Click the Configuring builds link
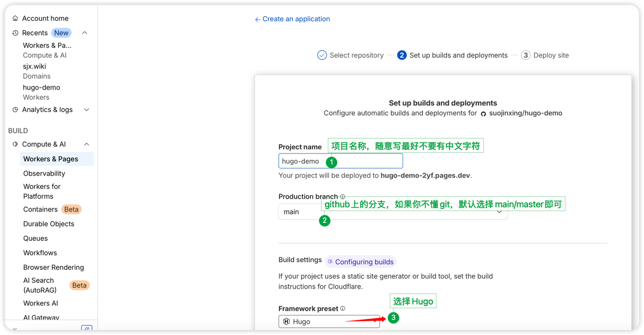Viewport: 644px width, 335px height. pyautogui.click(x=364, y=262)
